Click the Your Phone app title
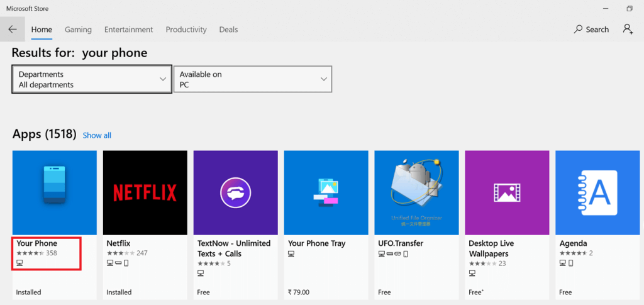Image resolution: width=644 pixels, height=305 pixels. point(36,243)
